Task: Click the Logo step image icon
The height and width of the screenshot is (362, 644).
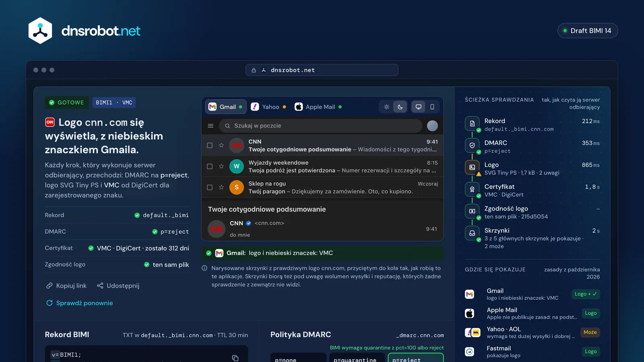Action: (x=472, y=167)
